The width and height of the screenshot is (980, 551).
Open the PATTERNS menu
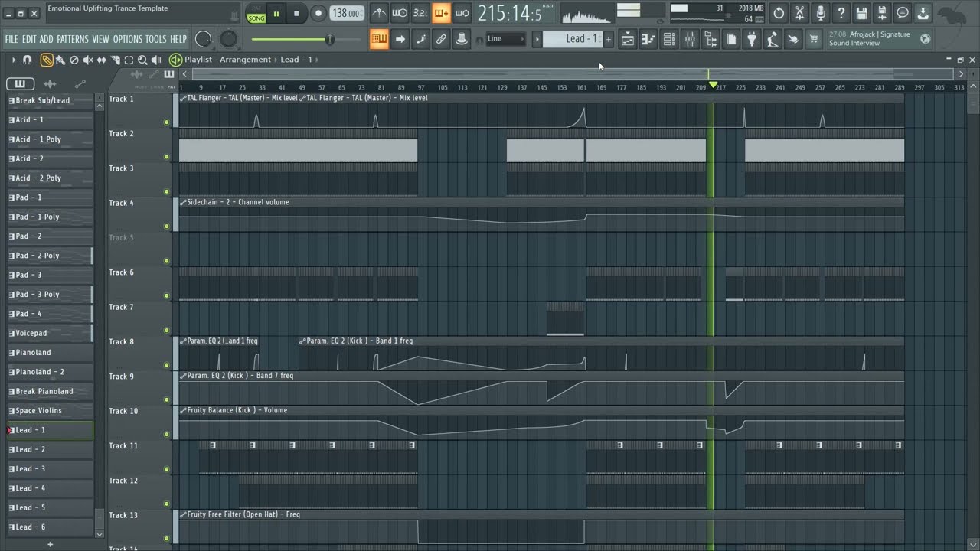click(73, 39)
